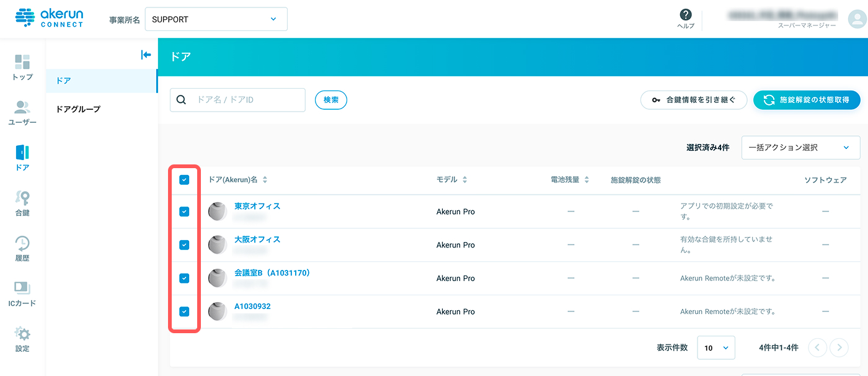The height and width of the screenshot is (376, 868).
Task: Click the ソフトウェア column header
Action: (x=825, y=180)
